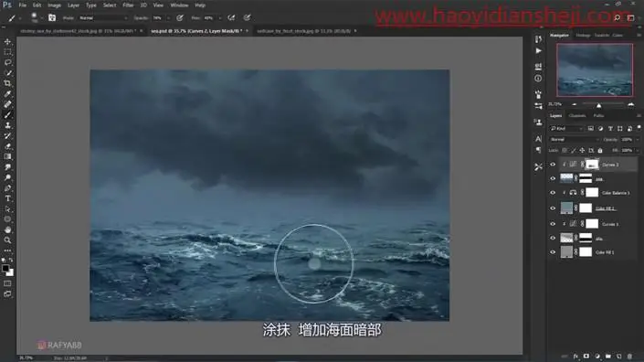
Task: Open the Layer menu
Action: coord(73,5)
